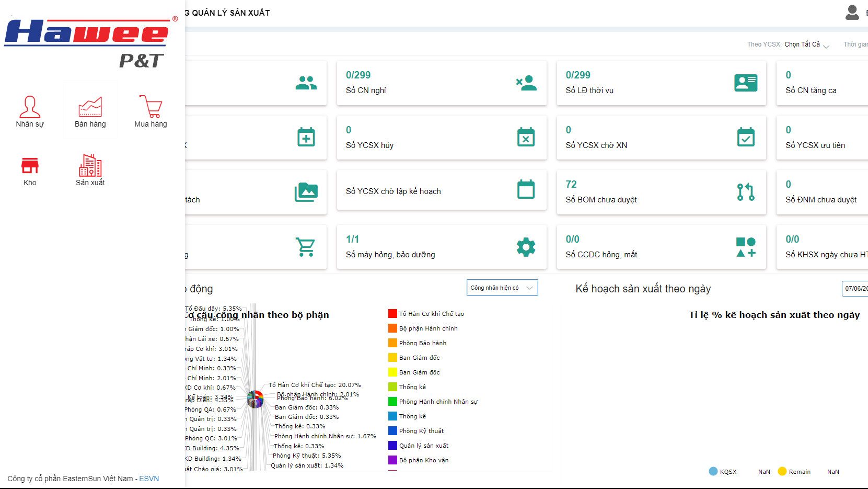Viewport: 868px width, 489px height.
Task: Open the Số CN nghỉ card
Action: (441, 83)
